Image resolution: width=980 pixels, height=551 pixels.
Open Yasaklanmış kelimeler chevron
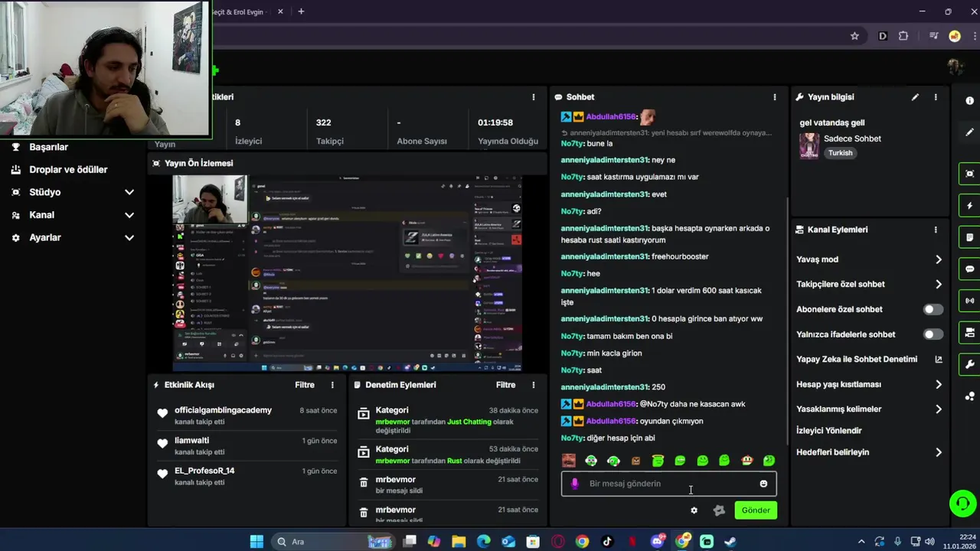coord(939,409)
